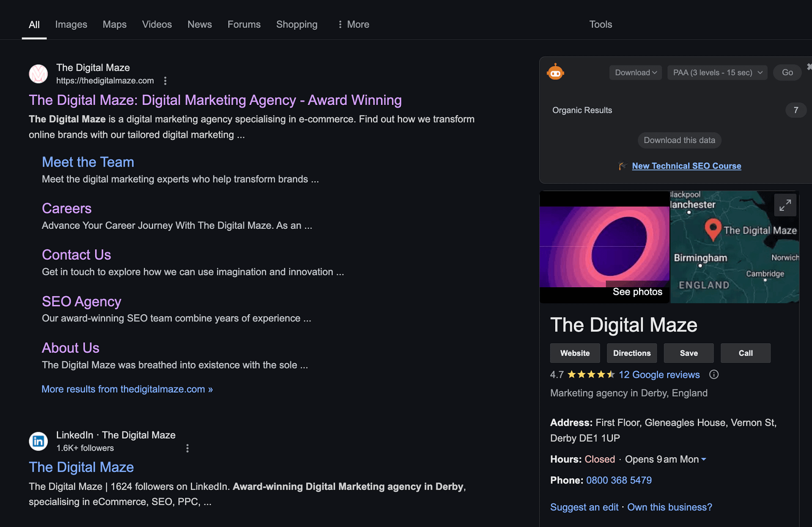Open the Download dropdown
The width and height of the screenshot is (812, 527).
635,72
